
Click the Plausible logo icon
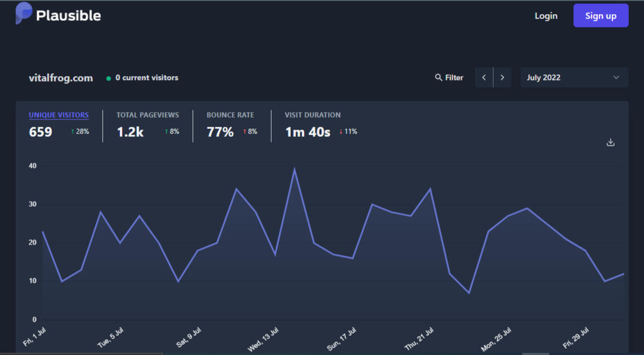[x=24, y=13]
